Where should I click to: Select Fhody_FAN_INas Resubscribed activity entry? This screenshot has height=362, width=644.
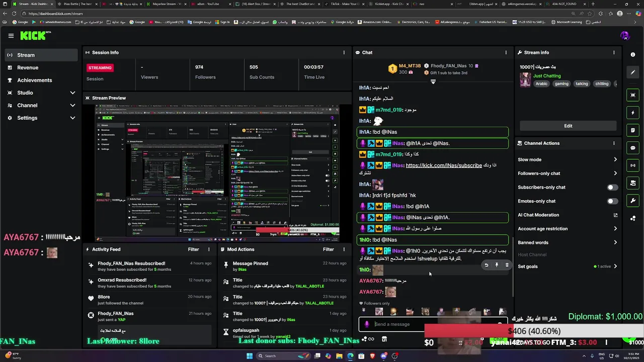tap(150, 266)
